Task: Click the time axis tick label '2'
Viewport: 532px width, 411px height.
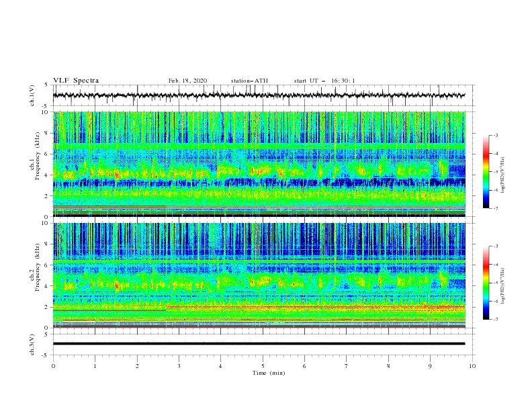Action: pos(137,366)
